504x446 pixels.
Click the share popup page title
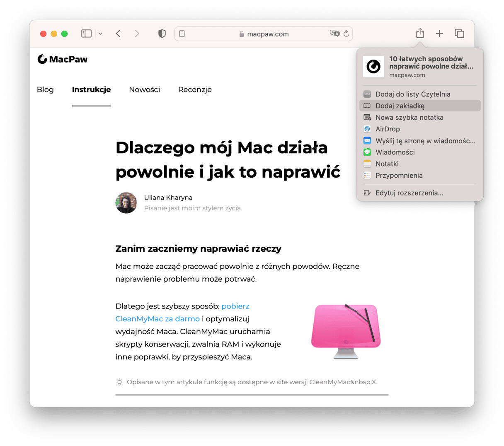point(431,63)
